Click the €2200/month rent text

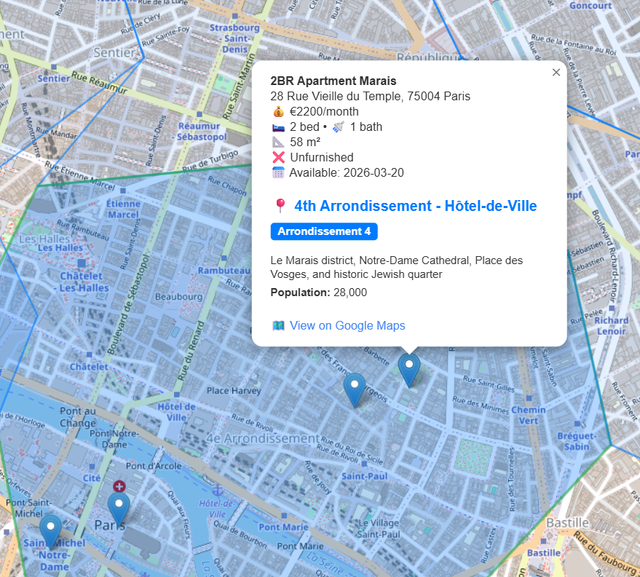click(324, 111)
